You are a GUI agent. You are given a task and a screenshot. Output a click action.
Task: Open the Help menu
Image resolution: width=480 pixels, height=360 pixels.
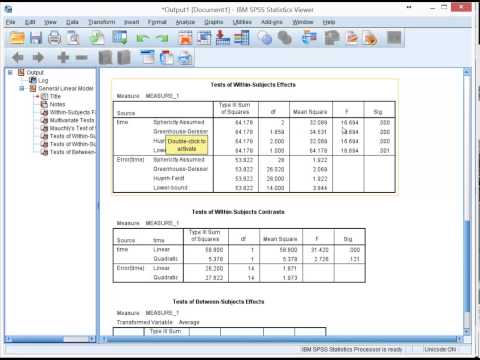pos(329,22)
